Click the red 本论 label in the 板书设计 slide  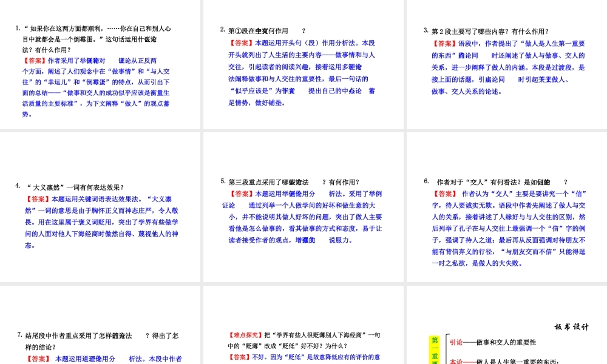click(456, 362)
